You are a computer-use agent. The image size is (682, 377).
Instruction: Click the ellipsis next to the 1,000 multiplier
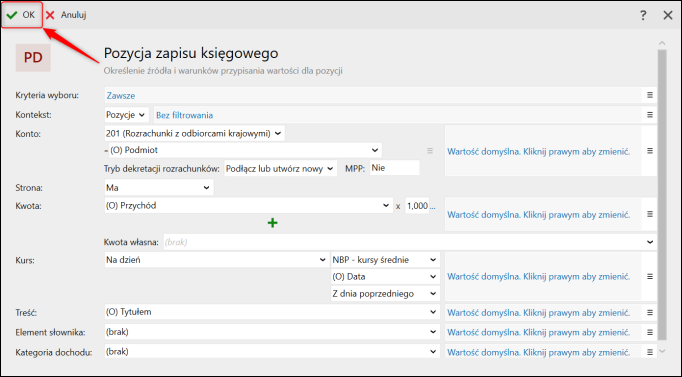432,206
